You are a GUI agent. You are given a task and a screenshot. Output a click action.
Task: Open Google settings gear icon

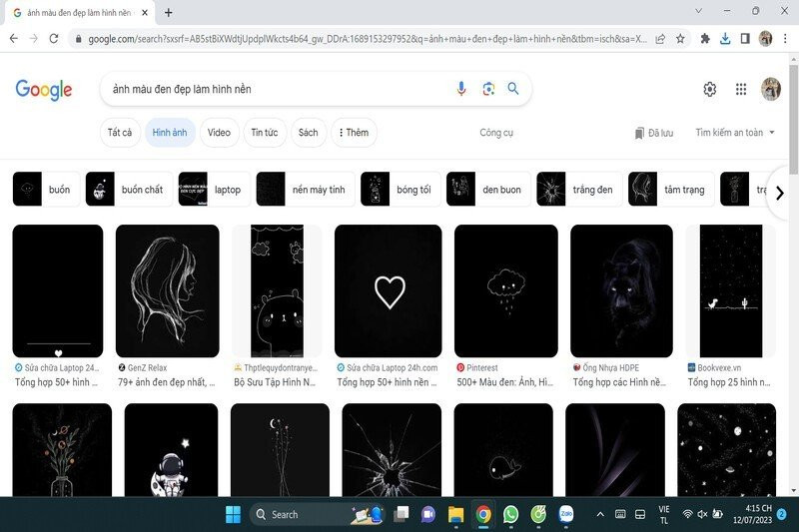[709, 89]
